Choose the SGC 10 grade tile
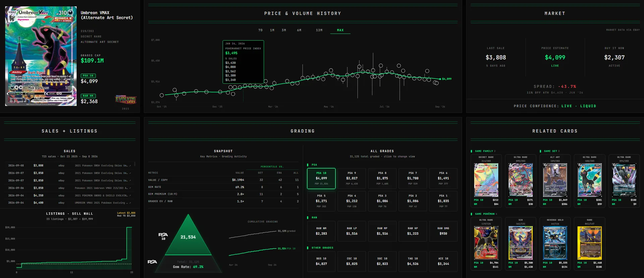644x278 pixels. pyautogui.click(x=382, y=261)
